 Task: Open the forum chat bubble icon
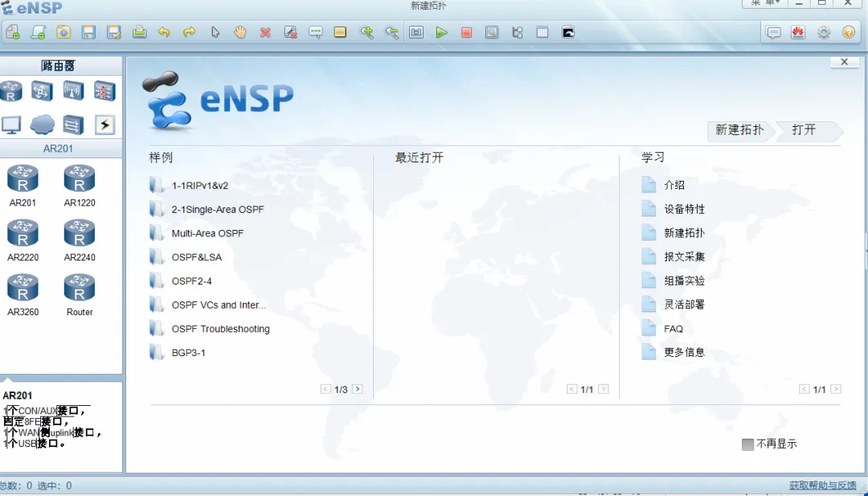[773, 32]
